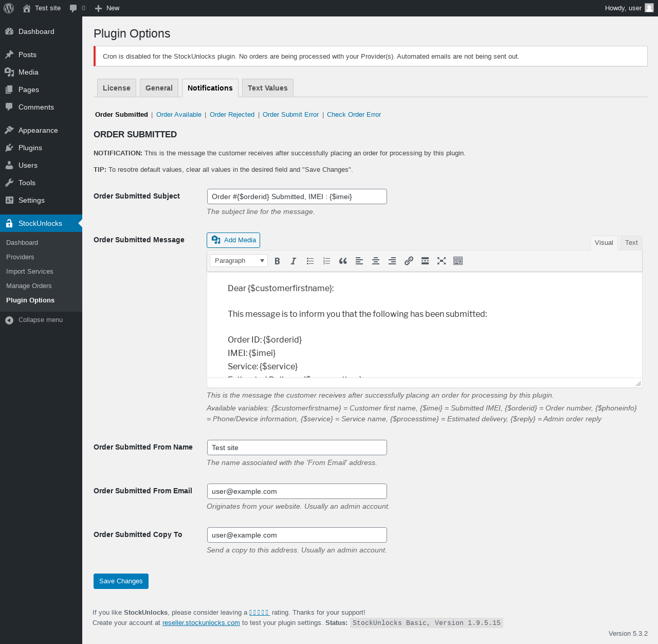Click the user avatar icon

pyautogui.click(x=649, y=8)
